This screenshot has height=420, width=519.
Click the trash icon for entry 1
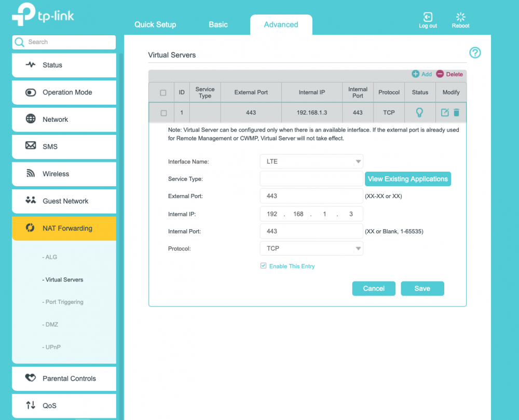(456, 113)
